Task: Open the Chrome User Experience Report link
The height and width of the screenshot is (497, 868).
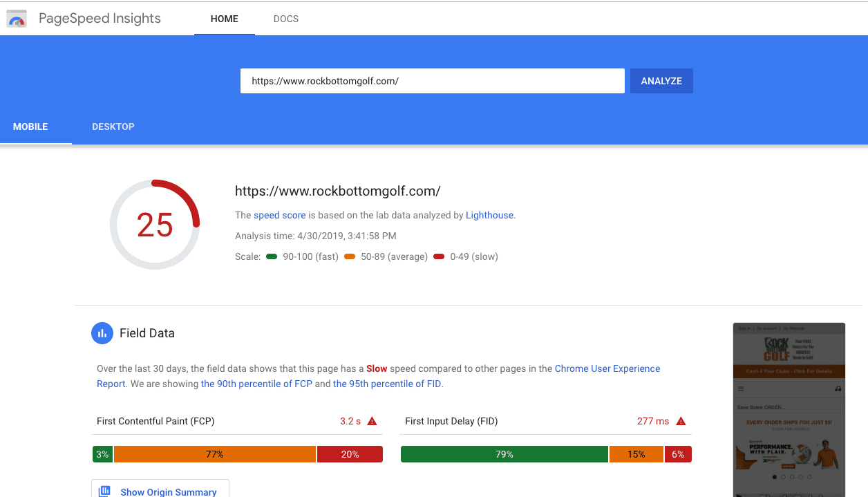Action: [607, 368]
